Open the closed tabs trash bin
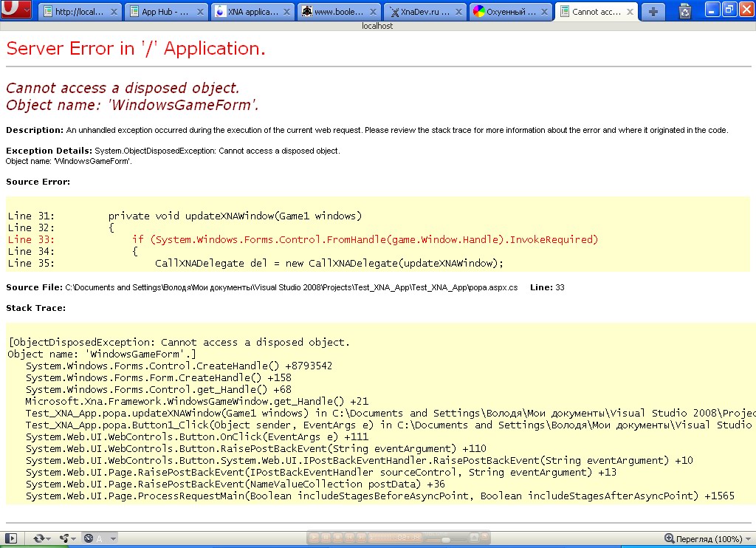The height and width of the screenshot is (548, 756). coord(684,11)
